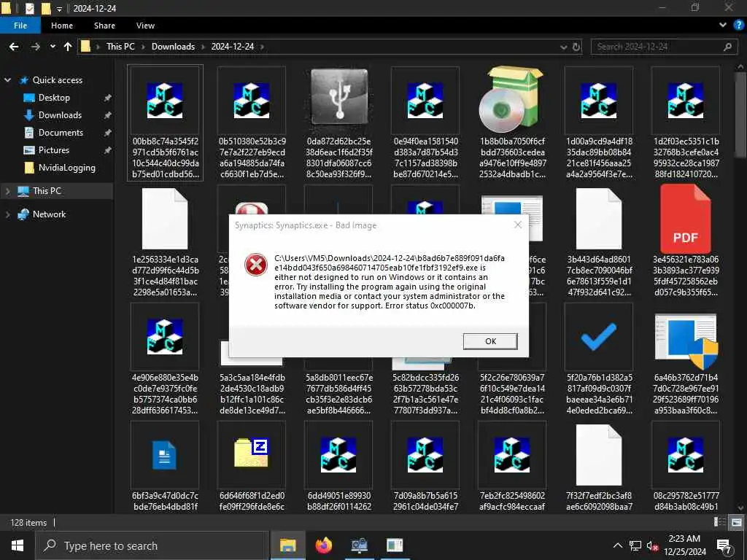
Task: Expand Network tree node
Action: (7, 214)
